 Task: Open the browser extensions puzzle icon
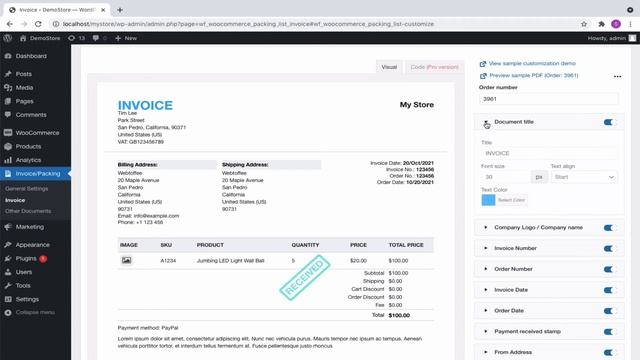tap(601, 24)
